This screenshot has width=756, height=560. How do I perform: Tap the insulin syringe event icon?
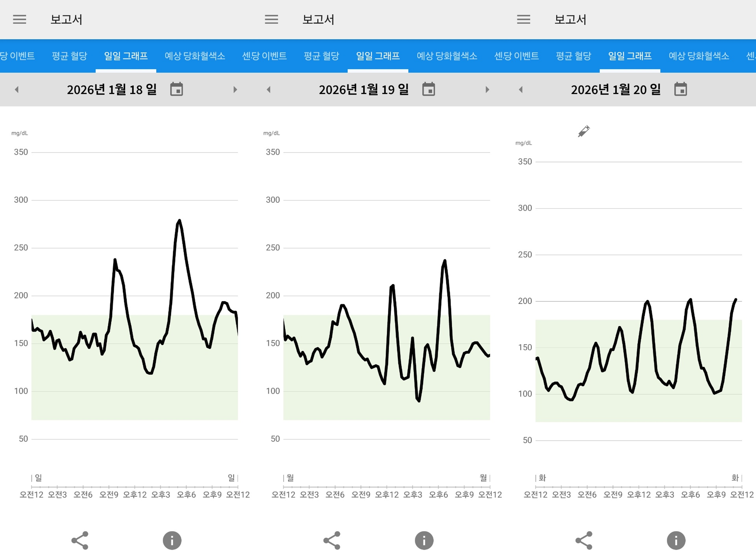coord(584,131)
